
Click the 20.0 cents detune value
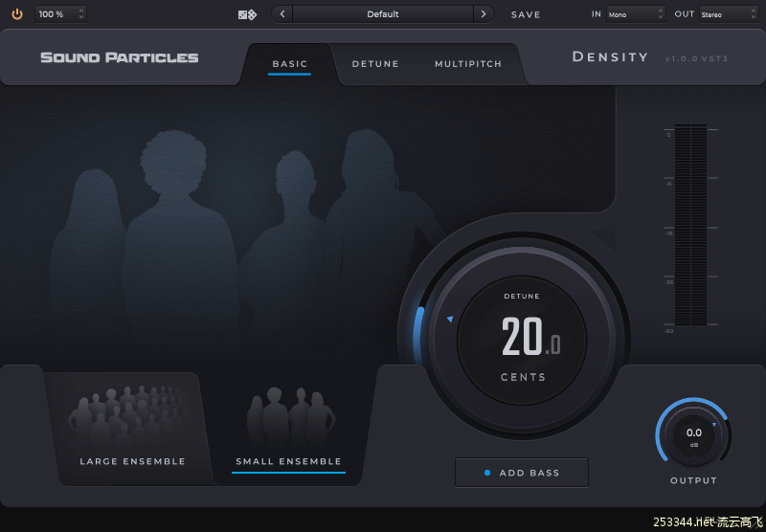click(x=531, y=336)
